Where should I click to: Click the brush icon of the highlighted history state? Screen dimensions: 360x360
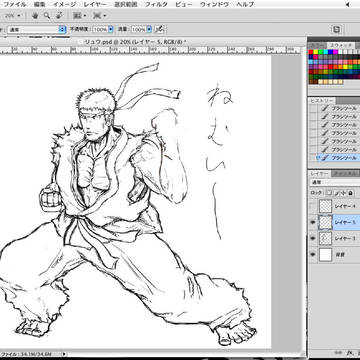click(x=324, y=158)
